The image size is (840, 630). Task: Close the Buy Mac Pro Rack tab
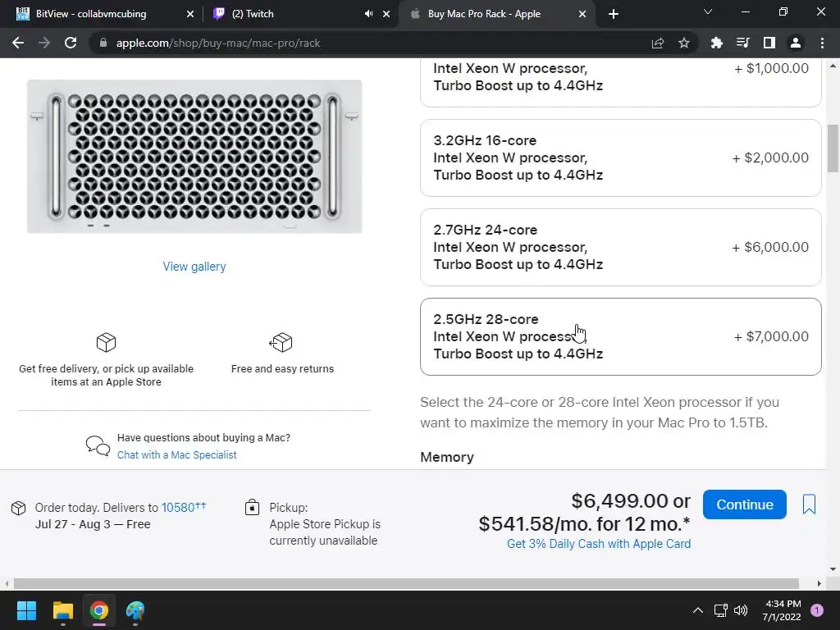pos(582,14)
